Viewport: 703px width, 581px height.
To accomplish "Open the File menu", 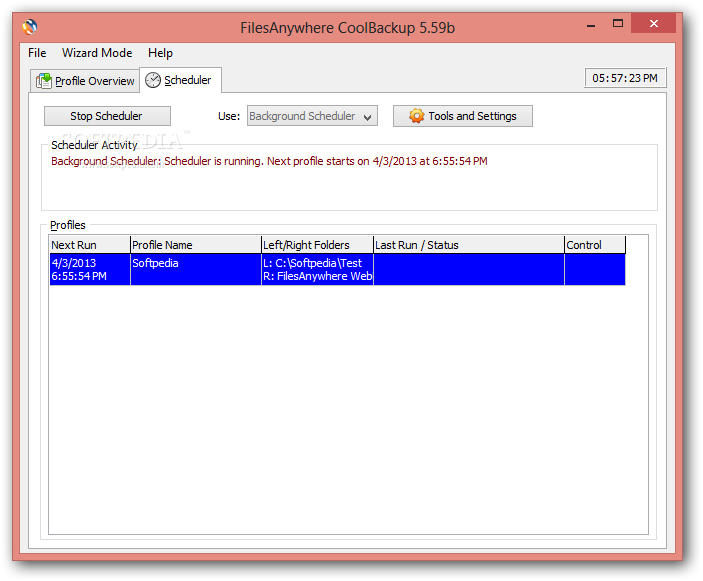I will pyautogui.click(x=37, y=53).
